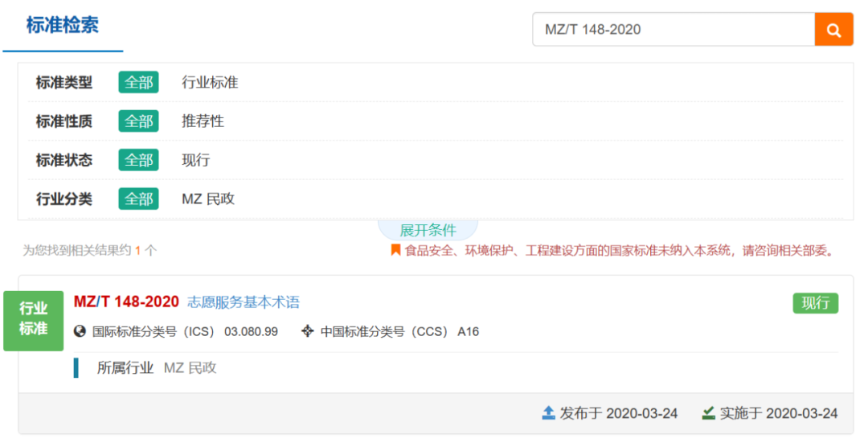This screenshot has height=447, width=868.
Task: Click the globe icon beside 国际标准分类号
Action: pyautogui.click(x=80, y=331)
